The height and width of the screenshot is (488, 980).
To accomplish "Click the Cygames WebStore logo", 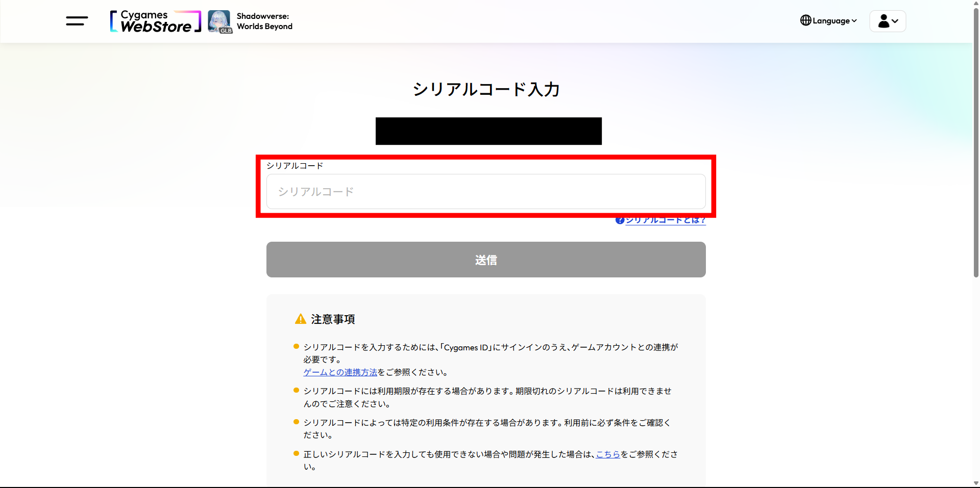I will coord(156,21).
